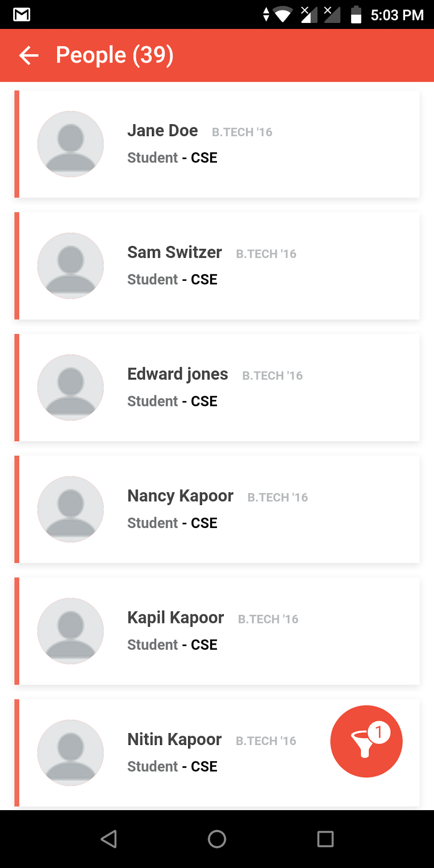Tap Jane Doe's profile avatar
434x868 pixels.
pos(71,144)
